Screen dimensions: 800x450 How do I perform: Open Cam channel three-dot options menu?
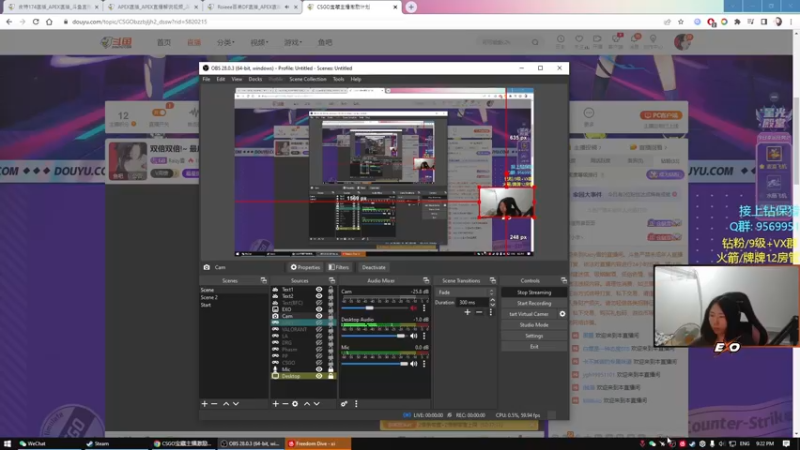(x=424, y=308)
